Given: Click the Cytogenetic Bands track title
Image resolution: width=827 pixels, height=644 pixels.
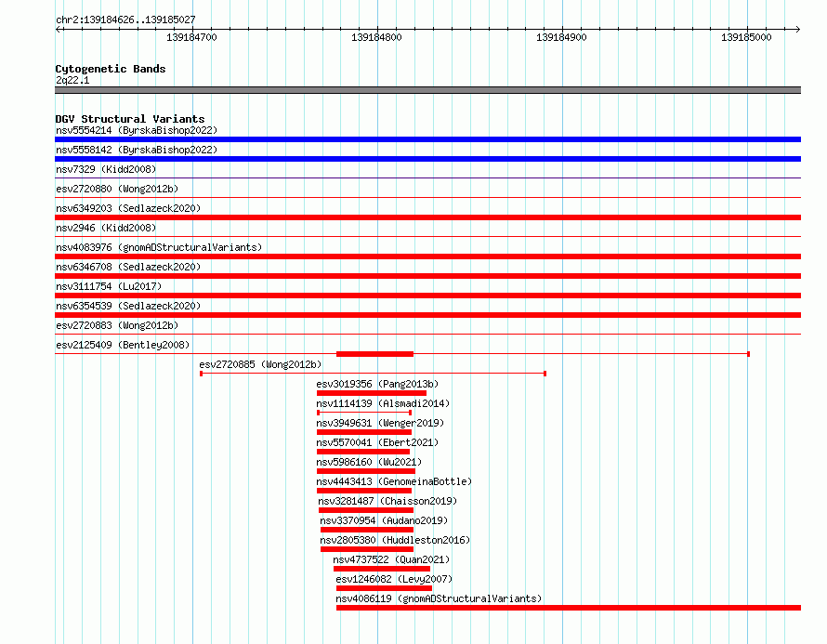Looking at the screenshot, I should pos(111,69).
